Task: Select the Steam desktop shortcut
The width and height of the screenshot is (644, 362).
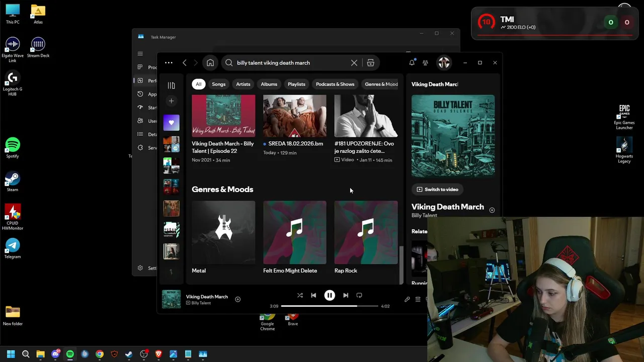Action: [x=13, y=182]
